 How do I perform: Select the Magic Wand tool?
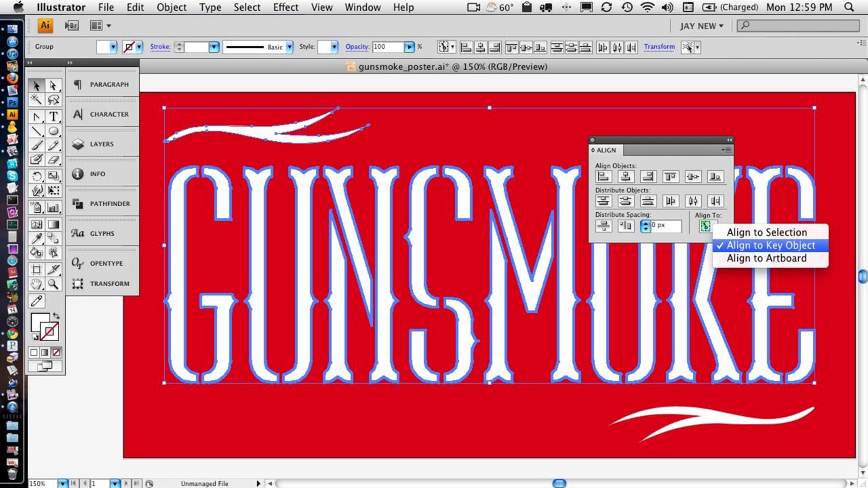click(x=37, y=100)
